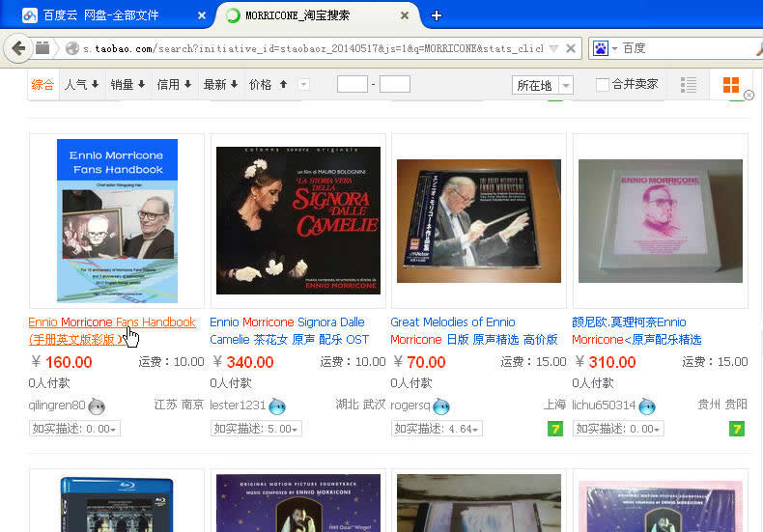Open Signora Dalle Camelie album cover image
763x532 pixels.
tap(298, 221)
